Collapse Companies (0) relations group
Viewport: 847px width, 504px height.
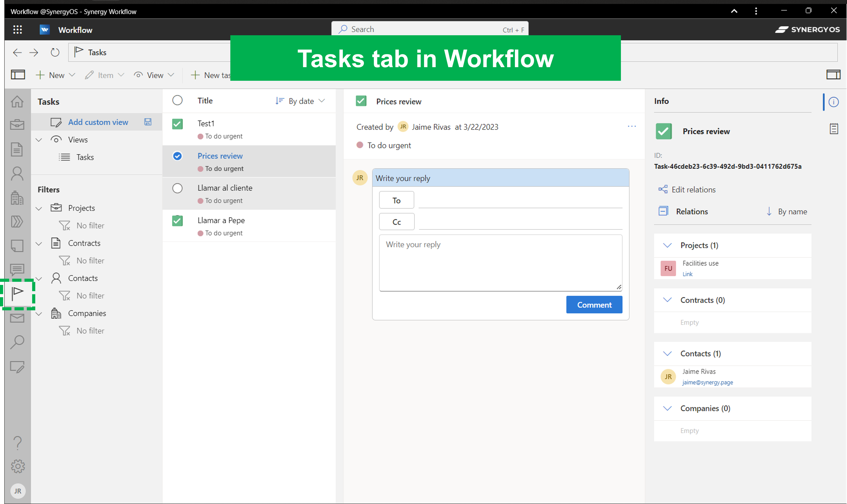[667, 408]
